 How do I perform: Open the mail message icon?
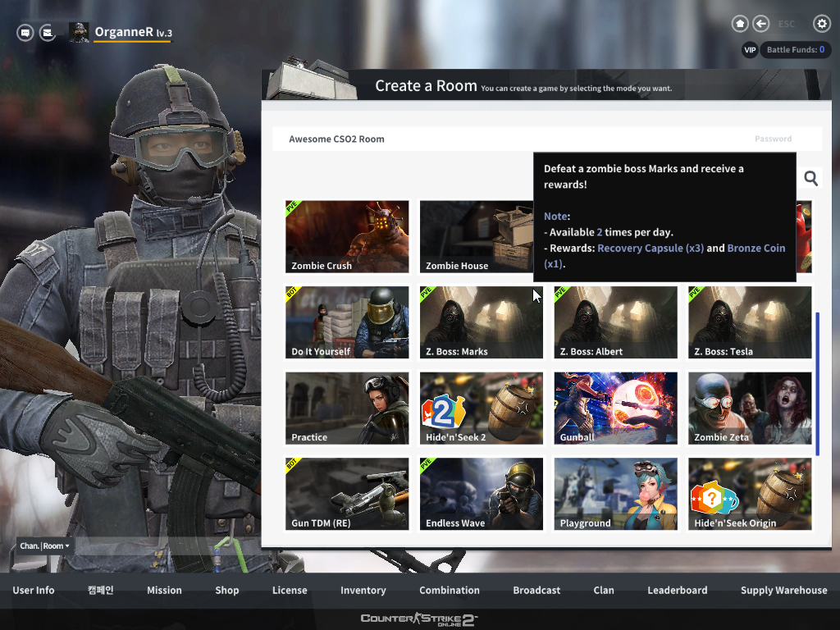click(x=48, y=33)
